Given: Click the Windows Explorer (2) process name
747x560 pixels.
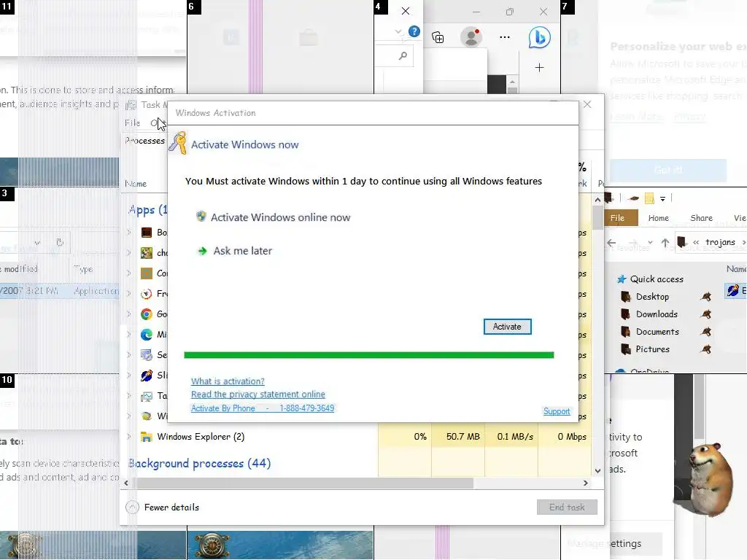Looking at the screenshot, I should point(201,437).
